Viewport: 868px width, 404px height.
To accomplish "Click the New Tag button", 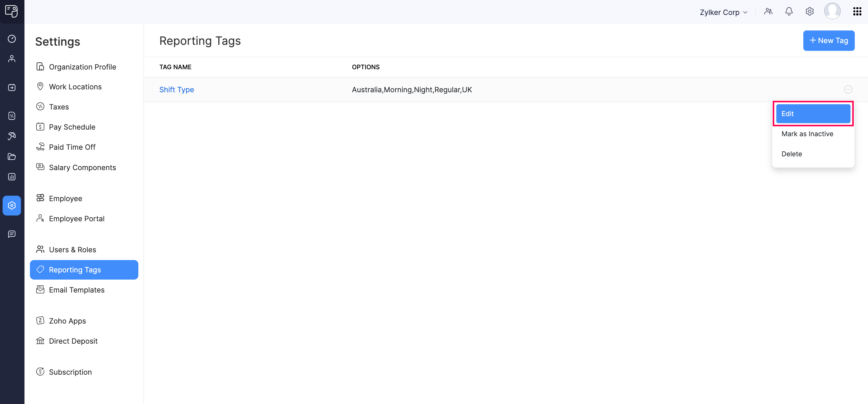I will 829,41.
